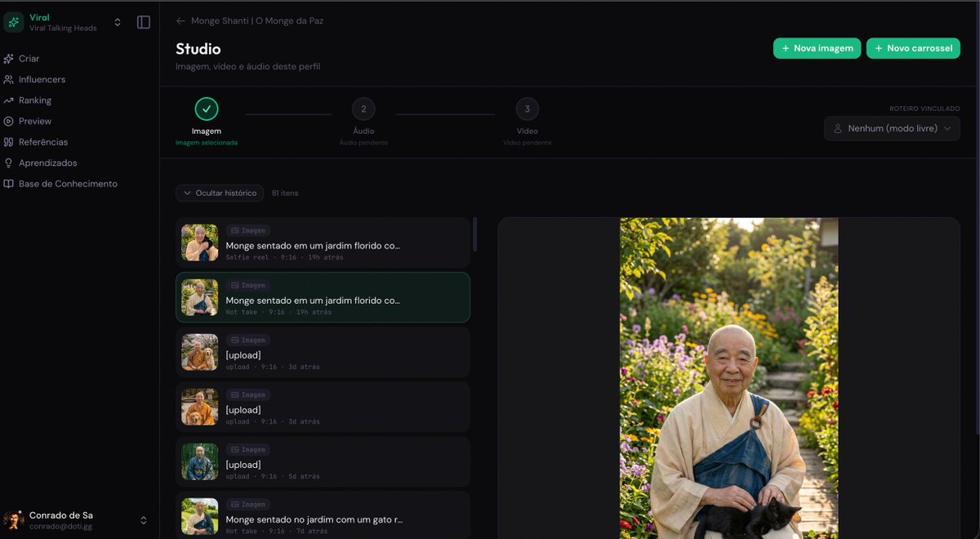
Task: Open the Viral workspace switcher chevrons
Action: click(x=118, y=22)
